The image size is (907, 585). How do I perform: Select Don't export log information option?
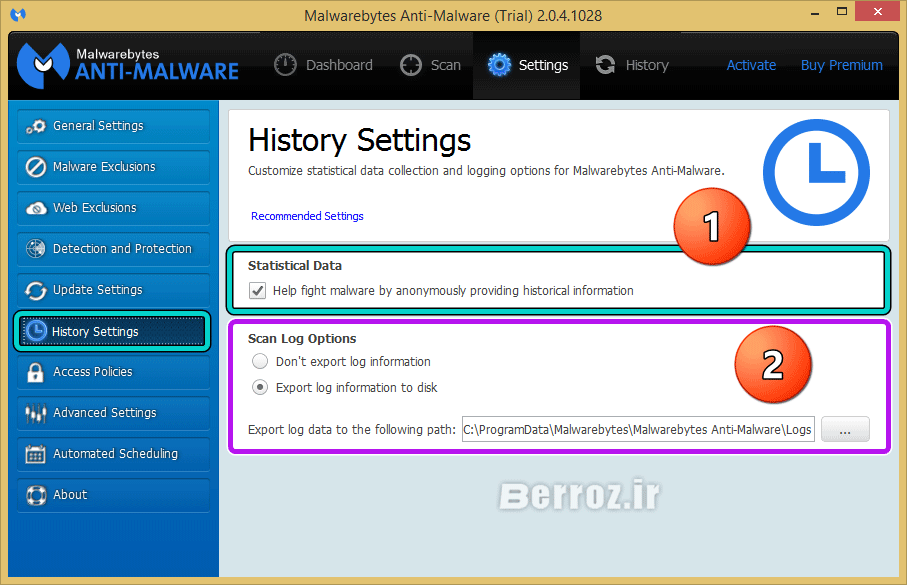260,361
